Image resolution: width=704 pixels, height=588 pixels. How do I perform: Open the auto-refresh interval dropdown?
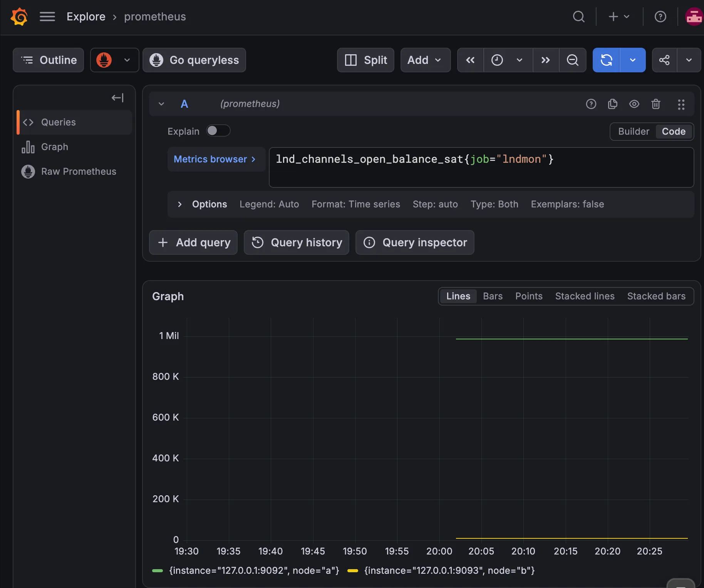click(633, 60)
